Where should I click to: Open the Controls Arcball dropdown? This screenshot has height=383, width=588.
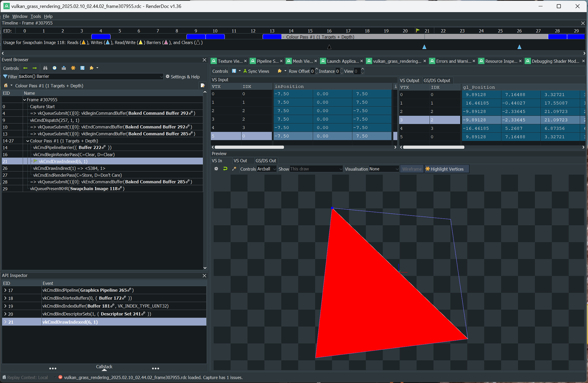274,169
